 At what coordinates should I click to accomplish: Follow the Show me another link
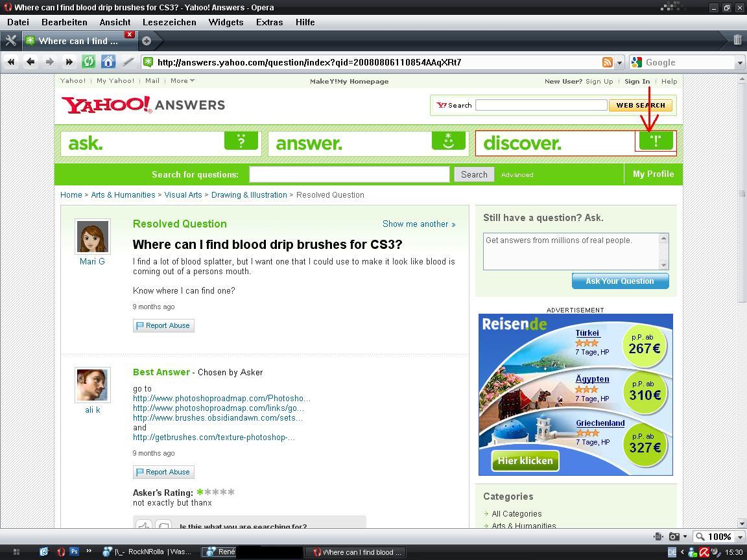coord(418,224)
